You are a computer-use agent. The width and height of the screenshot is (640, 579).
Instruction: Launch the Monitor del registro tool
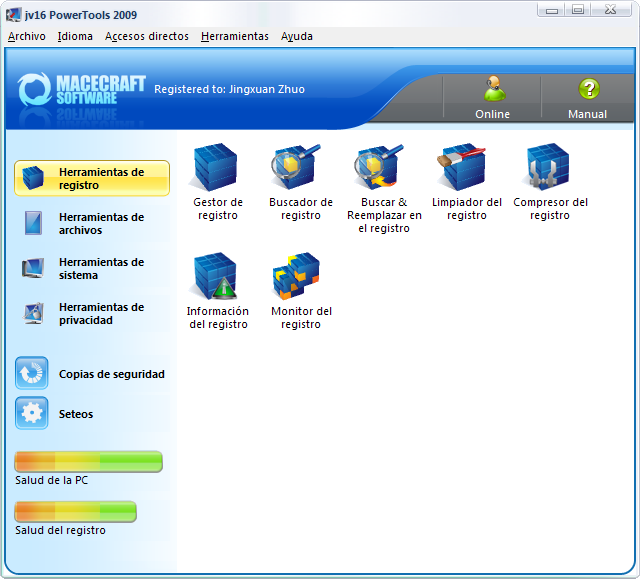point(300,277)
